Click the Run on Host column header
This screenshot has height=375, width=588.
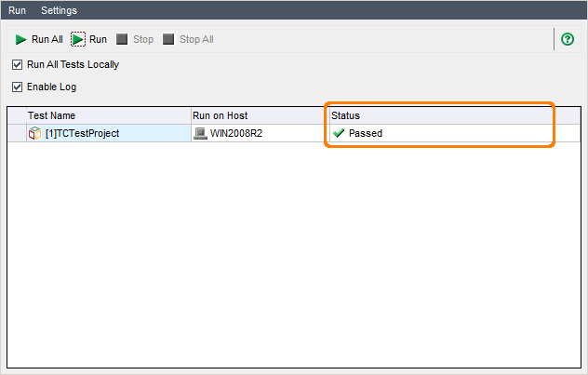click(220, 115)
